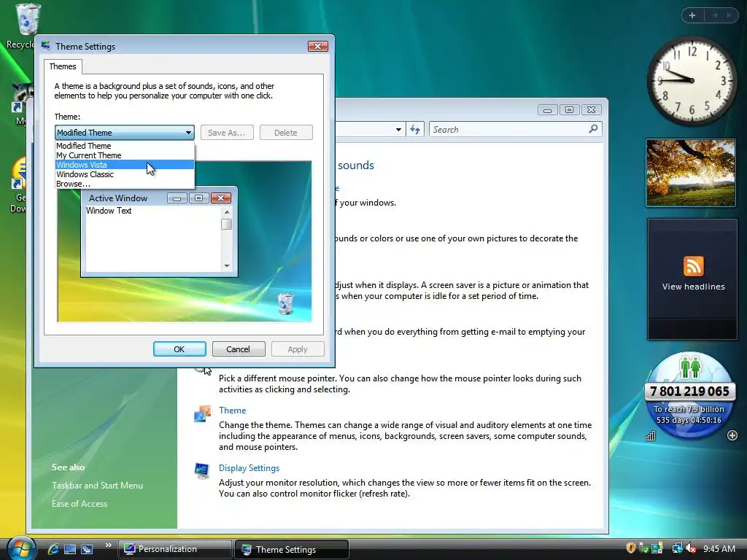Click the Slide Show gadget photo
Screen dimensions: 747x560
(x=691, y=173)
